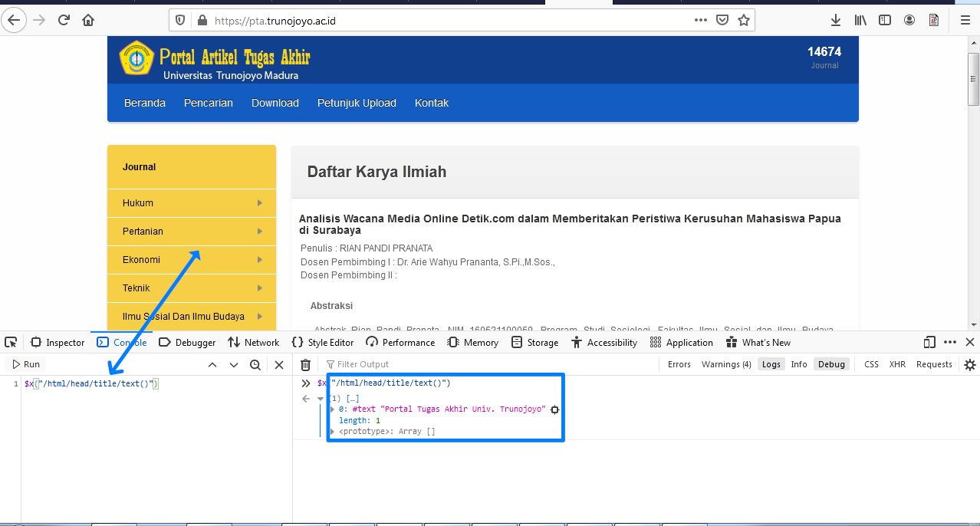Viewport: 980px width, 526px height.
Task: Expand the prototype Array entry
Action: (332, 432)
